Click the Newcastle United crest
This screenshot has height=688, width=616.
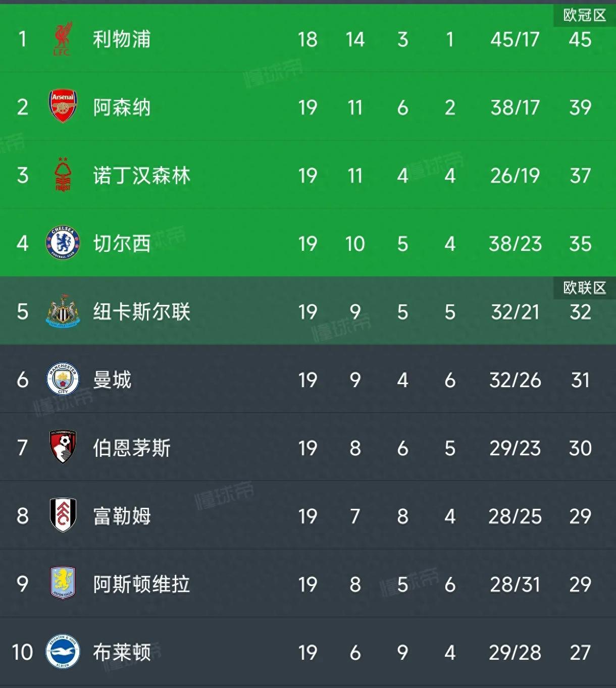pyautogui.click(x=63, y=311)
